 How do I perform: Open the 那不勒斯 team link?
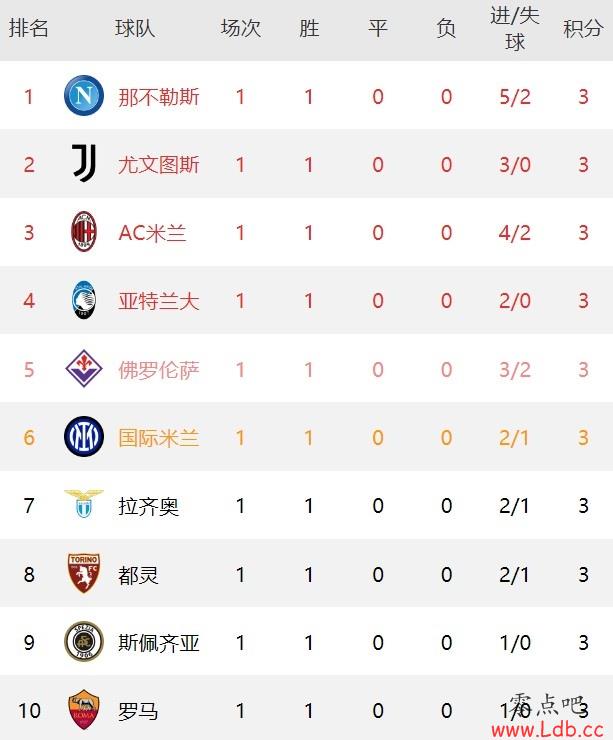[x=159, y=97]
